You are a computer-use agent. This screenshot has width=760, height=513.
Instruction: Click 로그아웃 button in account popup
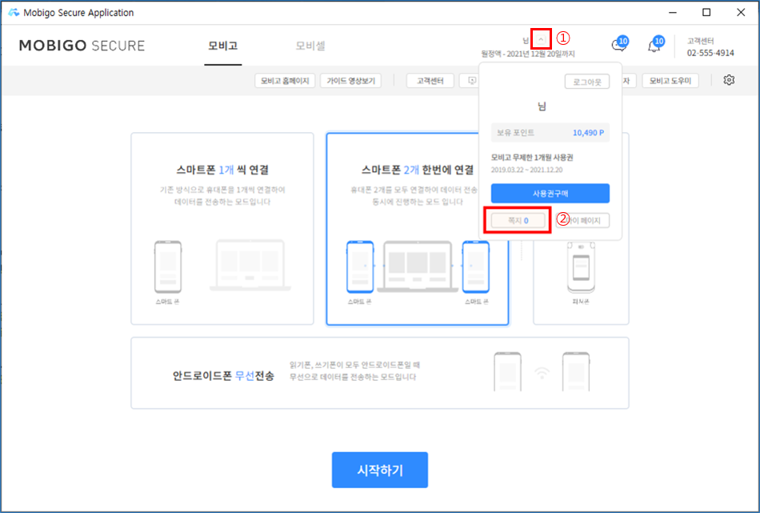pos(587,81)
